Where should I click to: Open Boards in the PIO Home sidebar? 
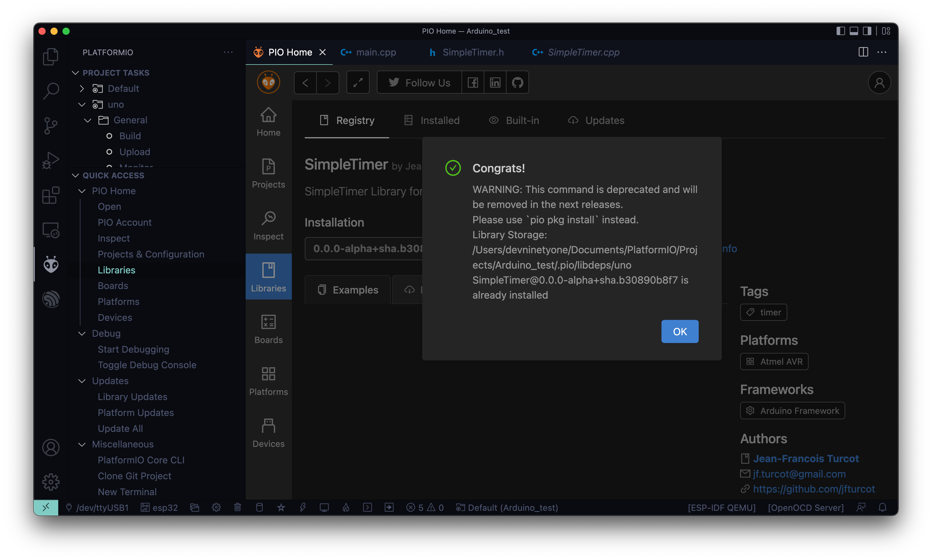[x=268, y=329]
